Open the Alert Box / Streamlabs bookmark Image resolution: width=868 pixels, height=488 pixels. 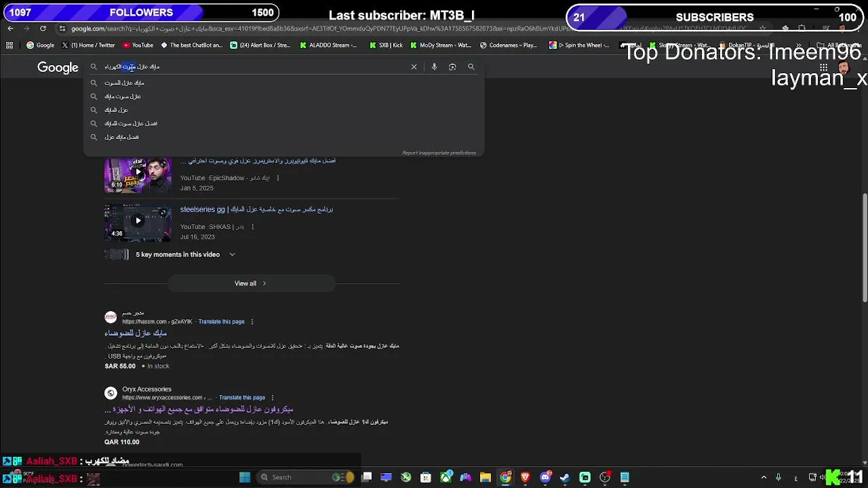pyautogui.click(x=260, y=45)
